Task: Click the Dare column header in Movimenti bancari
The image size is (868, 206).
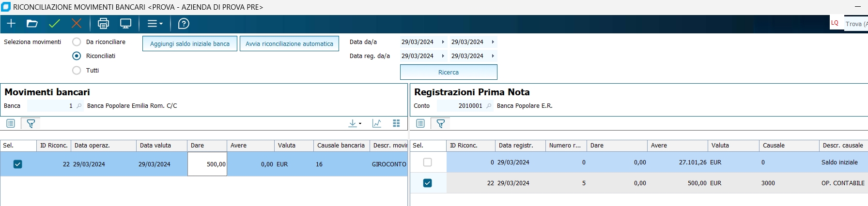Action: (x=207, y=146)
